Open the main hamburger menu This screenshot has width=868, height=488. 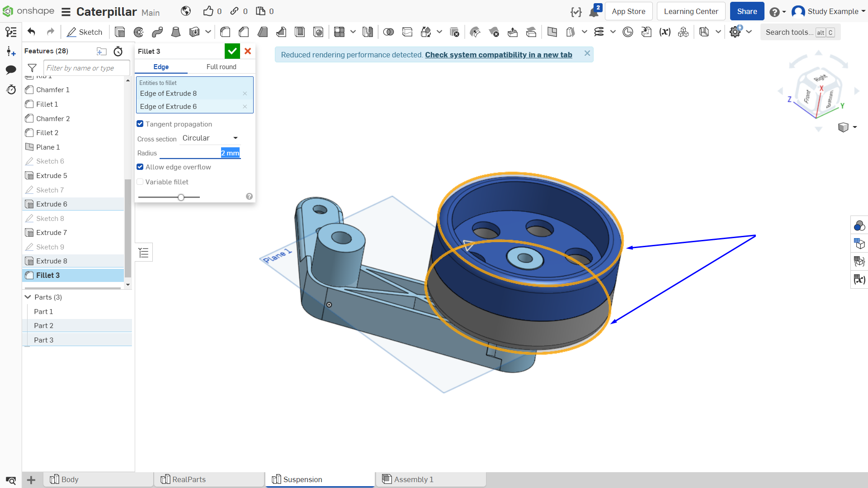tap(66, 12)
